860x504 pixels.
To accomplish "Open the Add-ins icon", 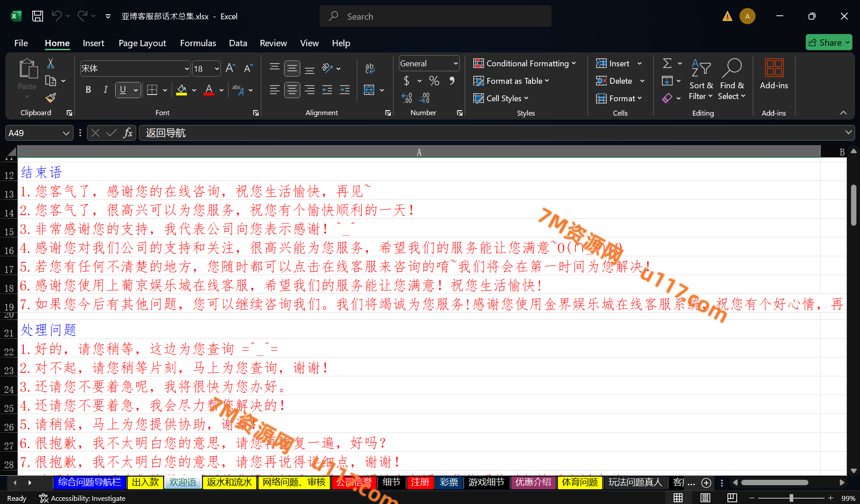I will pos(774,74).
